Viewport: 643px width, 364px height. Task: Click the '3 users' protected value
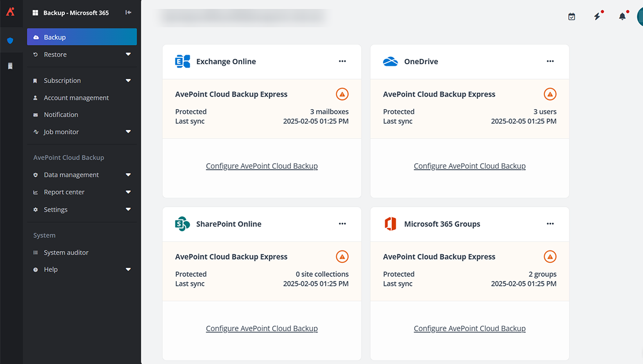tap(545, 112)
